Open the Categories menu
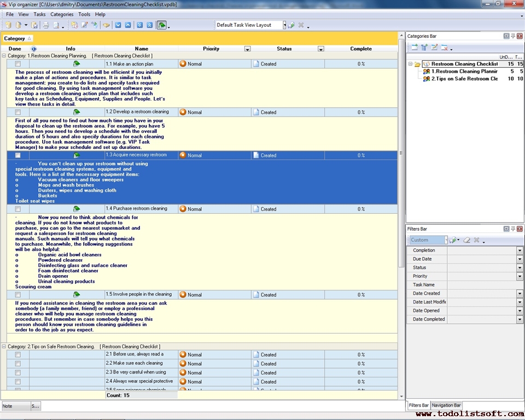The image size is (525, 420). [x=62, y=14]
